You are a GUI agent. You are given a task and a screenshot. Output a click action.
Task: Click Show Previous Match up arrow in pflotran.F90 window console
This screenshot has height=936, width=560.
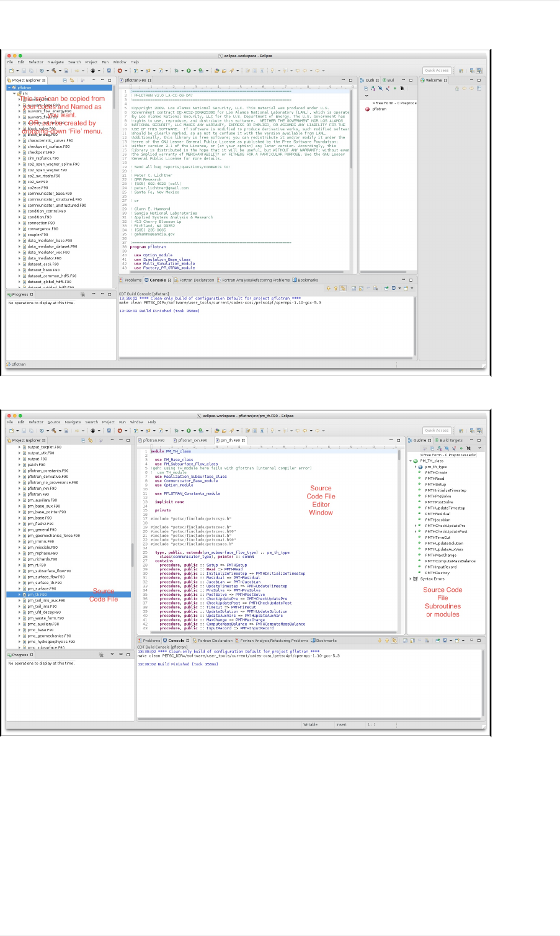pos(336,288)
